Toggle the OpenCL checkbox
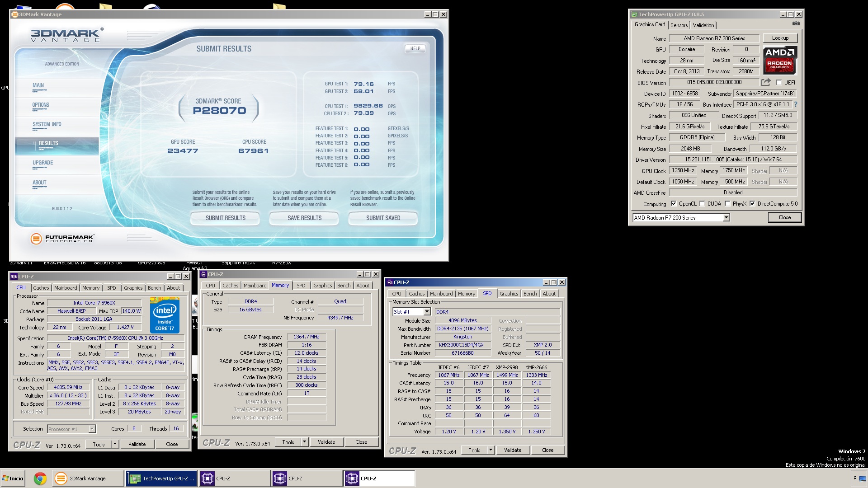 click(674, 204)
